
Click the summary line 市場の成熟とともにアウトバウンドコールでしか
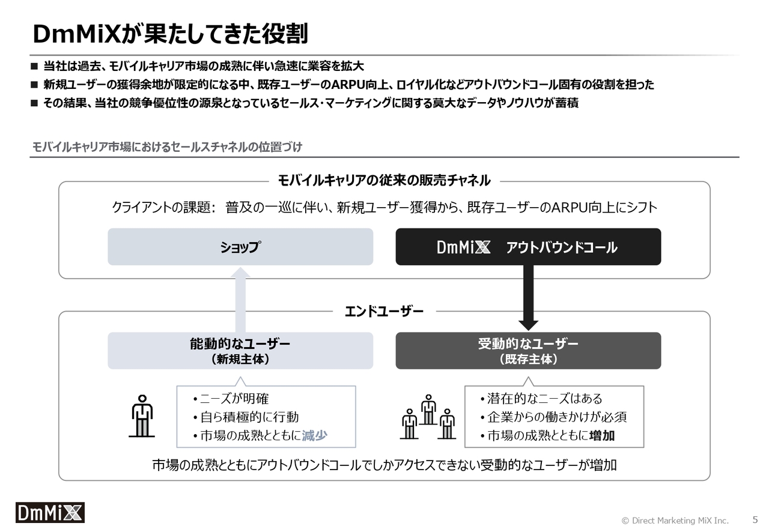pyautogui.click(x=384, y=465)
